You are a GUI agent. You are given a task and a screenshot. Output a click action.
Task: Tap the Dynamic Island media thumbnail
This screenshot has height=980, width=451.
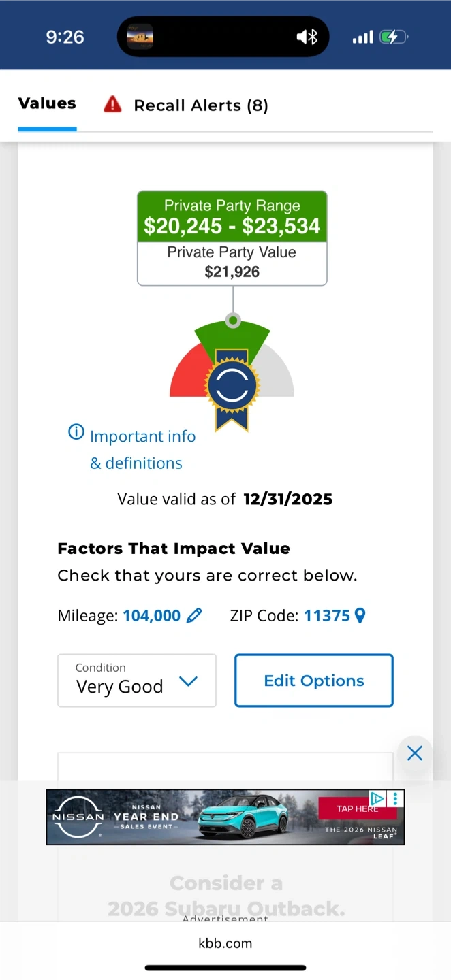click(x=140, y=37)
